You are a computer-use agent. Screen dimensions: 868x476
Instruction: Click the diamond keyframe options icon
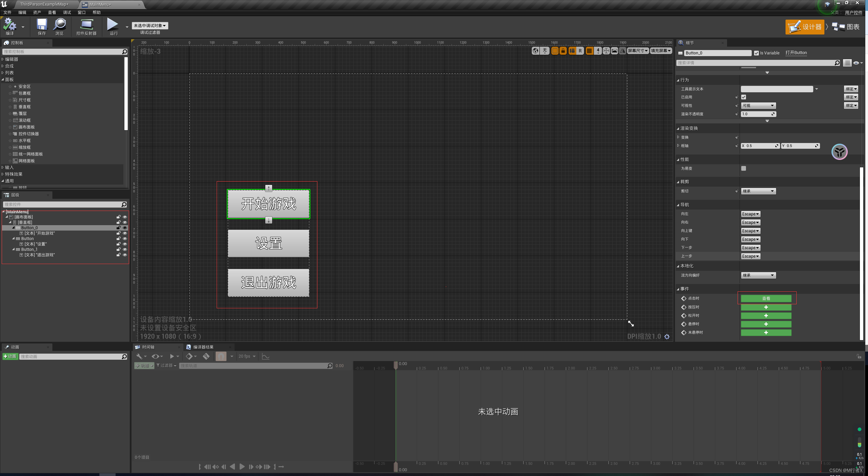[x=189, y=356]
